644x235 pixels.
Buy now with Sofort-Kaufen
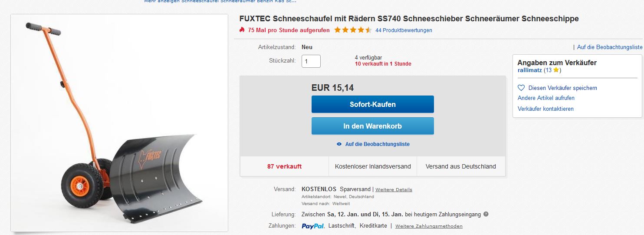coord(372,104)
